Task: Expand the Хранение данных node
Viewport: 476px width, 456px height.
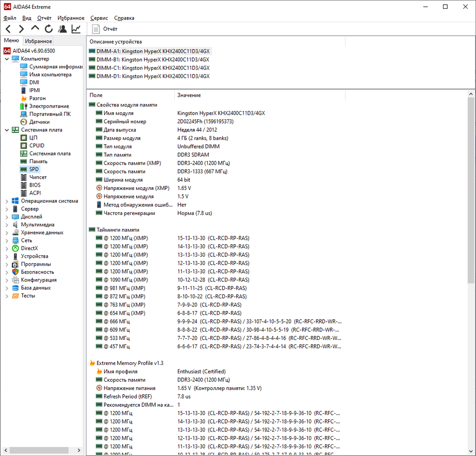Action: [x=7, y=233]
